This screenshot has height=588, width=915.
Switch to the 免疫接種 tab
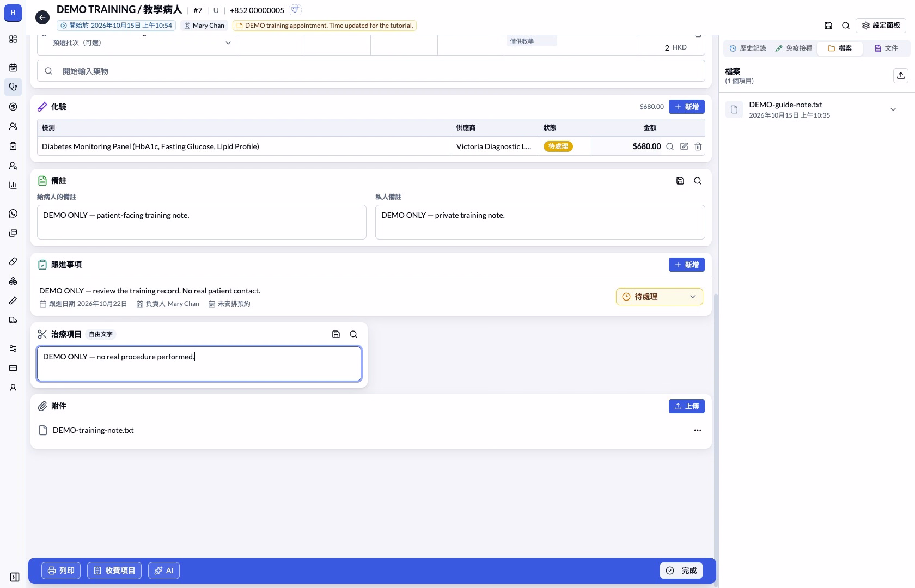[x=794, y=48]
